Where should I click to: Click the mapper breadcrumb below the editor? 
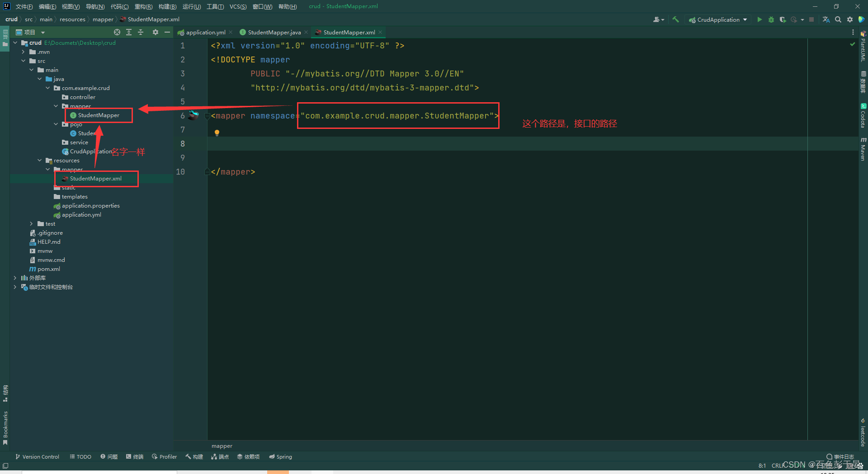[222, 446]
